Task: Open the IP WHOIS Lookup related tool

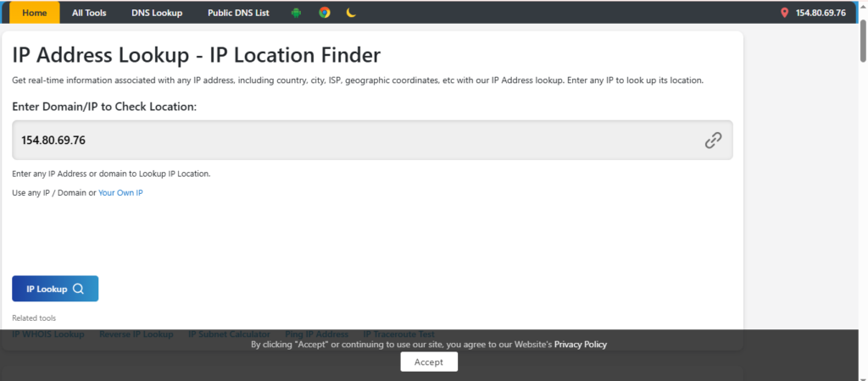Action: click(48, 334)
